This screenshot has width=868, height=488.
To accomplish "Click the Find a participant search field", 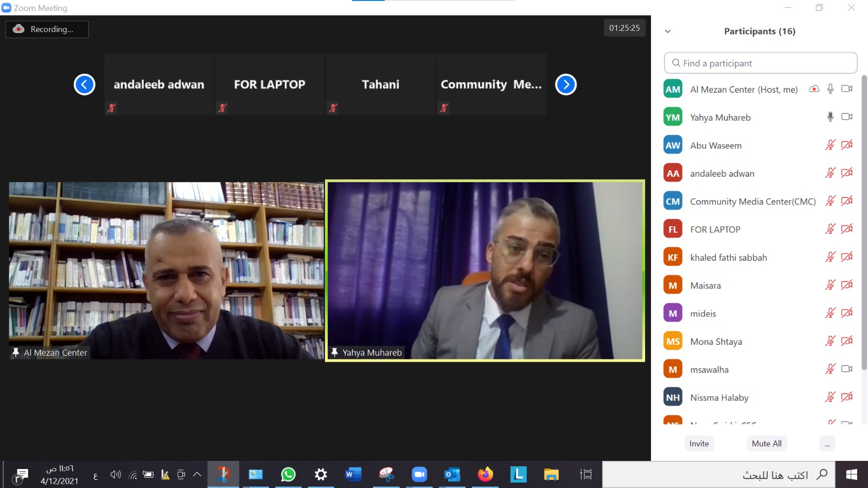I will tap(761, 63).
